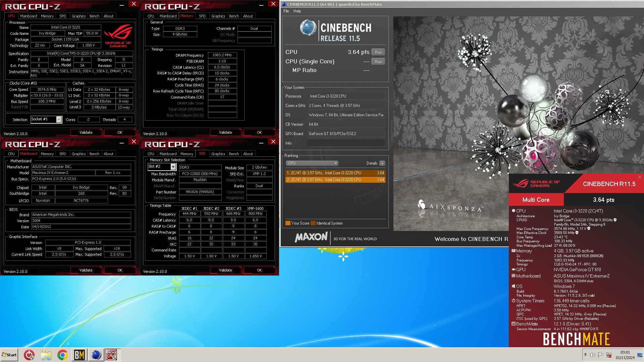Click the Part Number field 991826 (998826)
The height and width of the screenshot is (362, 644).
200,192
